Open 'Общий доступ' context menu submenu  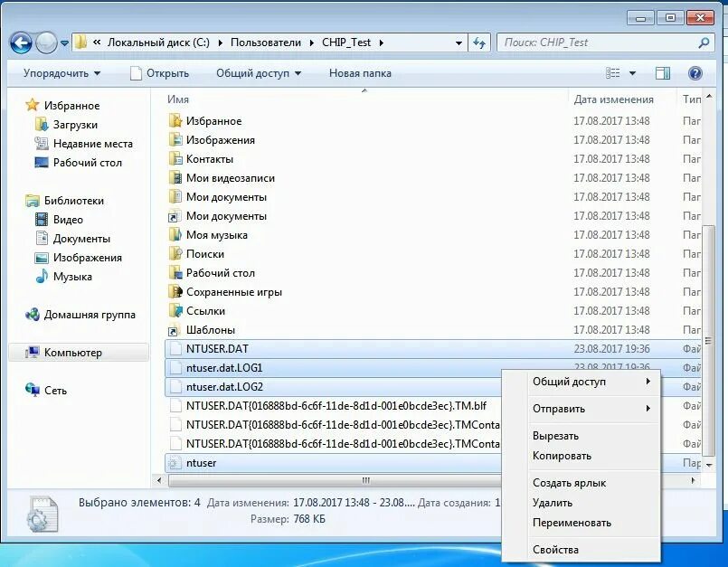tap(581, 383)
